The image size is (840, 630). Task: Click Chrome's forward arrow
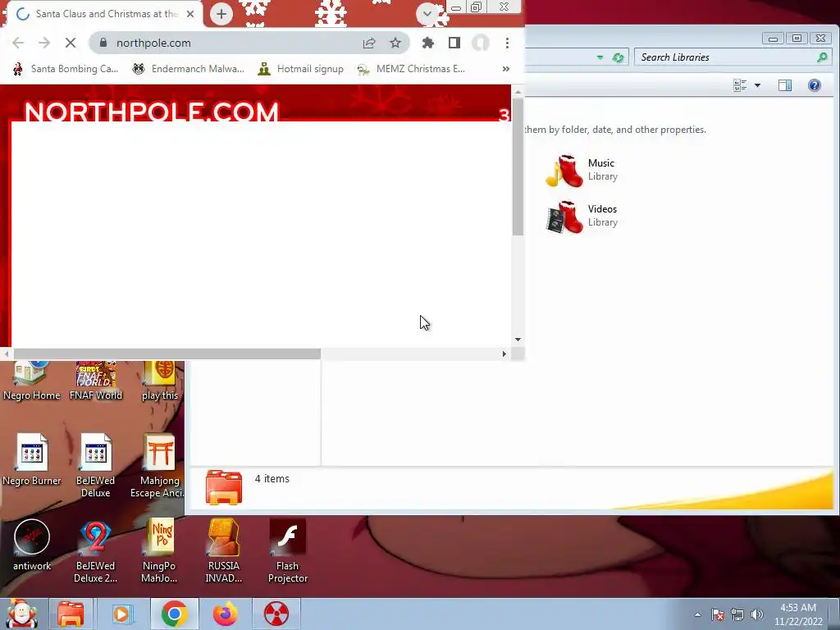click(44, 43)
